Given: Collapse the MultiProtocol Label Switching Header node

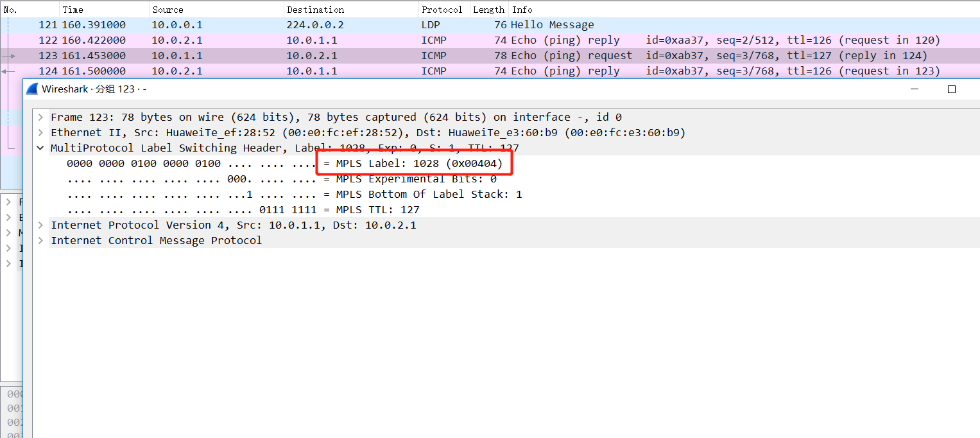Looking at the screenshot, I should coord(40,148).
